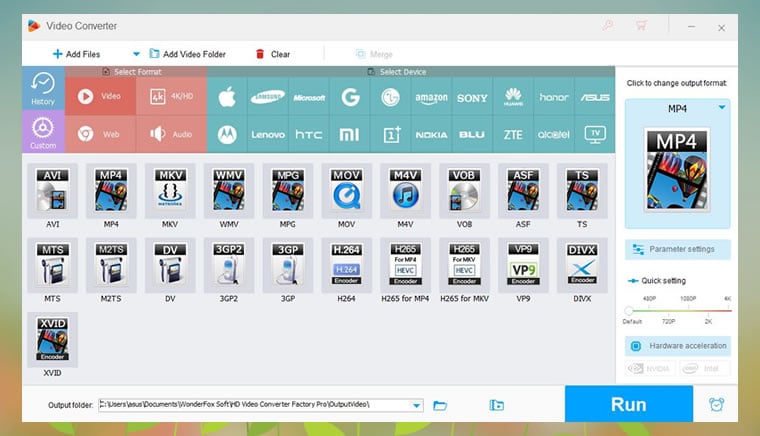Select the MTS camcorder format
Image resolution: width=760 pixels, height=436 pixels.
pos(52,265)
